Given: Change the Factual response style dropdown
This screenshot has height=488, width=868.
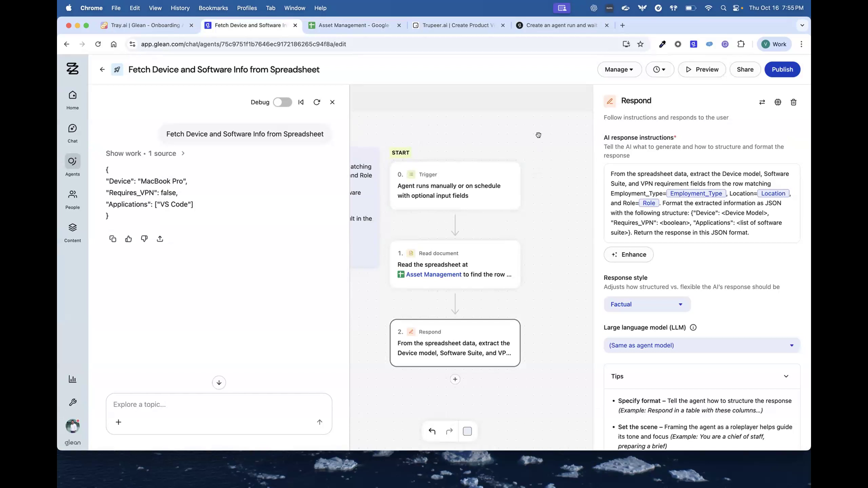Looking at the screenshot, I should (x=646, y=304).
